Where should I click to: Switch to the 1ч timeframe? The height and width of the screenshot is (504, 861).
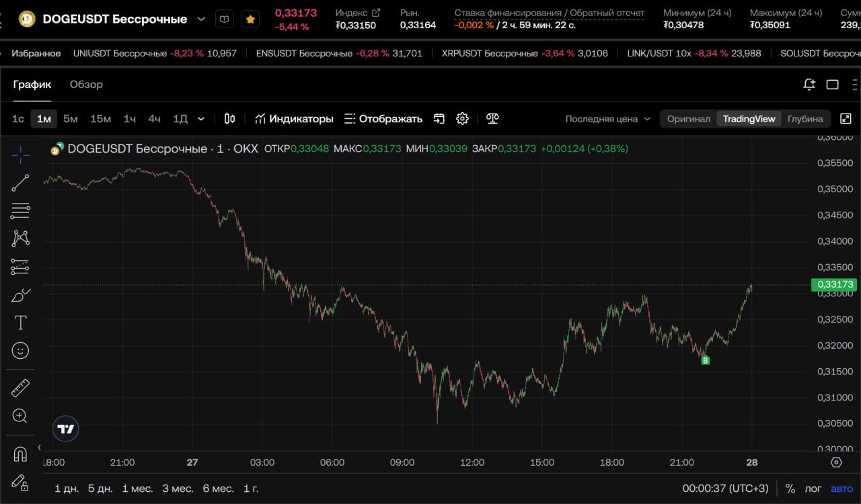[x=130, y=119]
